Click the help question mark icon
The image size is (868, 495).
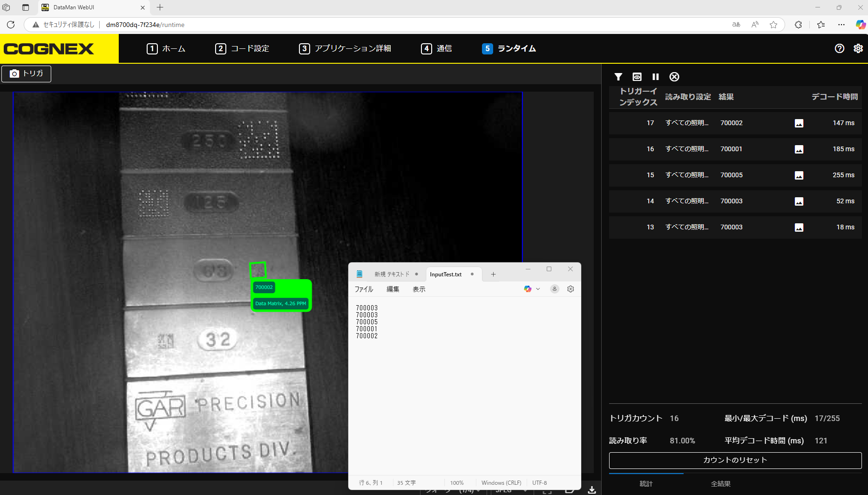(x=840, y=48)
